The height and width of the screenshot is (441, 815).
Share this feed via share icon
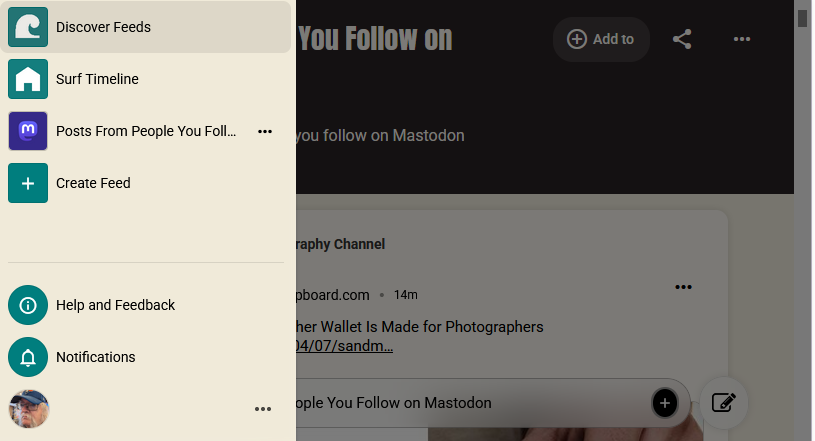tap(682, 39)
